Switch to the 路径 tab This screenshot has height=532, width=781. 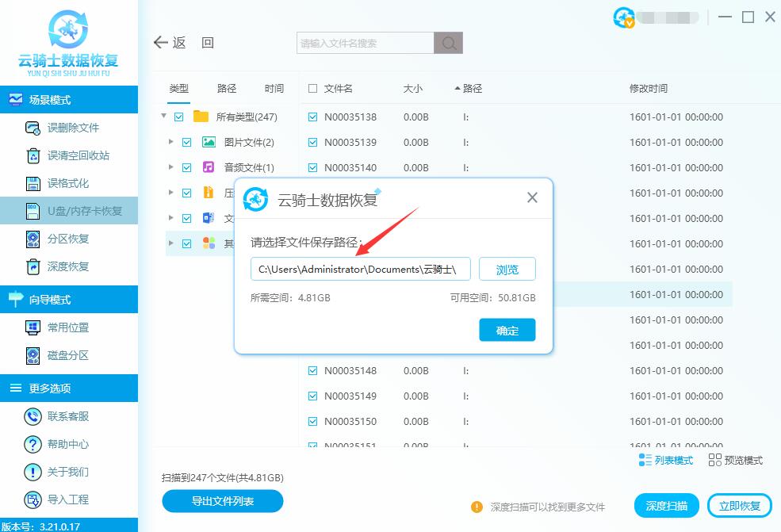pos(227,89)
